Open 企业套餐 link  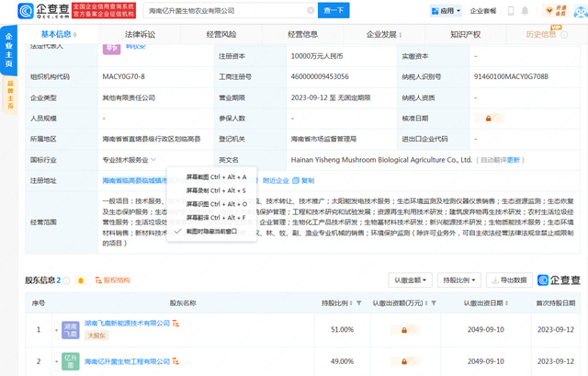[483, 11]
